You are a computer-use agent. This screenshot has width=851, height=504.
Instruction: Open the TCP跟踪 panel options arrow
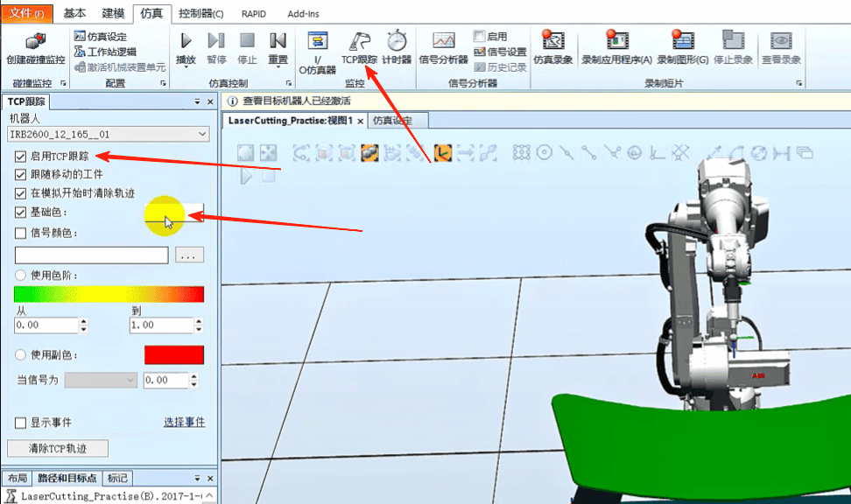pyautogui.click(x=198, y=101)
